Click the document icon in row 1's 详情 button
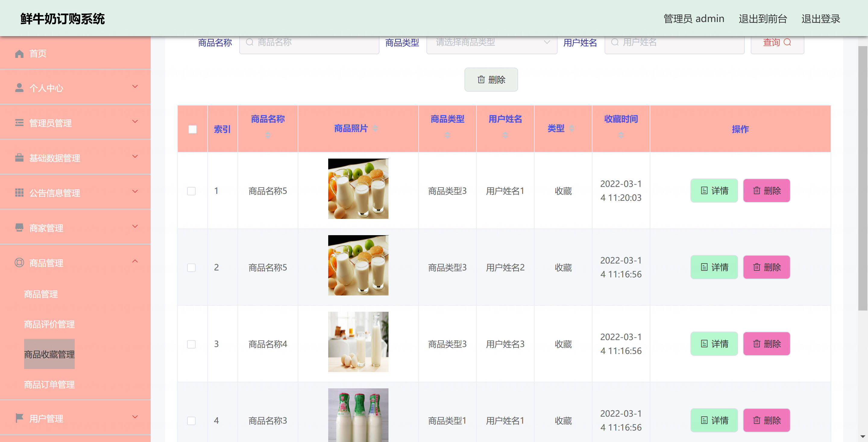Viewport: 868px width, 442px height. [x=704, y=191]
